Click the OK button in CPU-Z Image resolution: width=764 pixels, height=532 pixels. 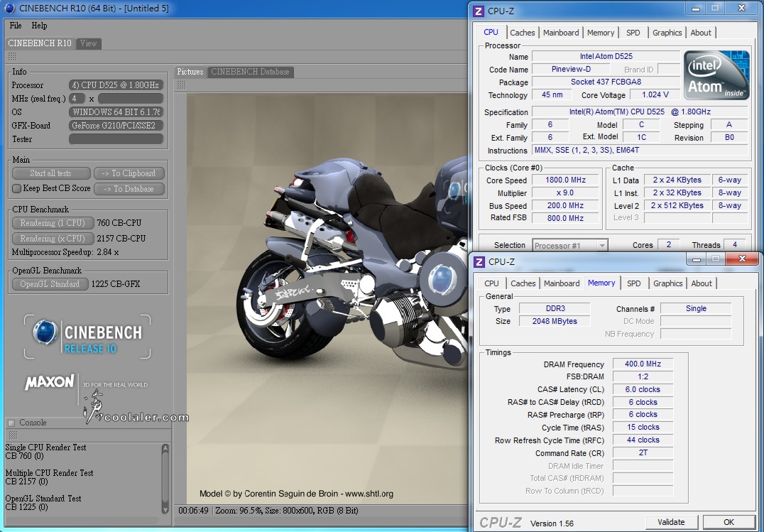(728, 522)
